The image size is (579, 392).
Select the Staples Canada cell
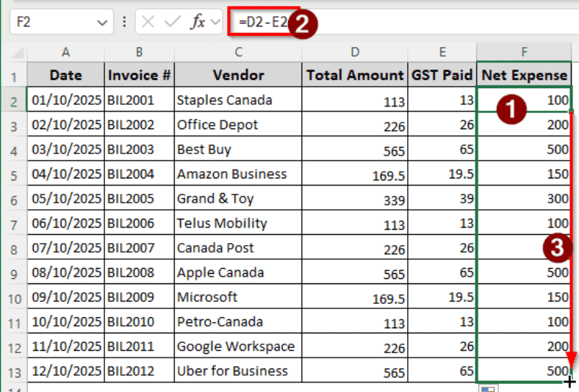click(238, 100)
